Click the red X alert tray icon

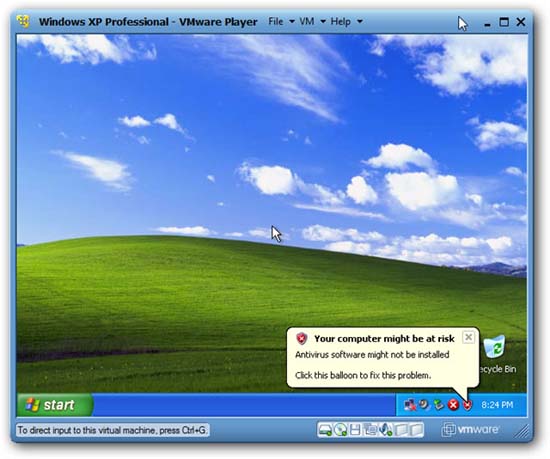(453, 405)
